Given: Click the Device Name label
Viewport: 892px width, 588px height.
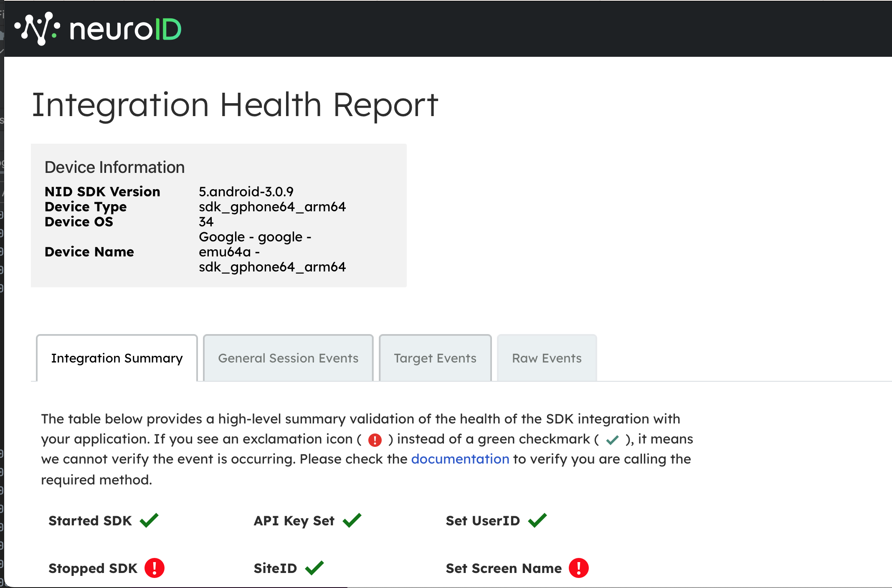Looking at the screenshot, I should pyautogui.click(x=89, y=252).
